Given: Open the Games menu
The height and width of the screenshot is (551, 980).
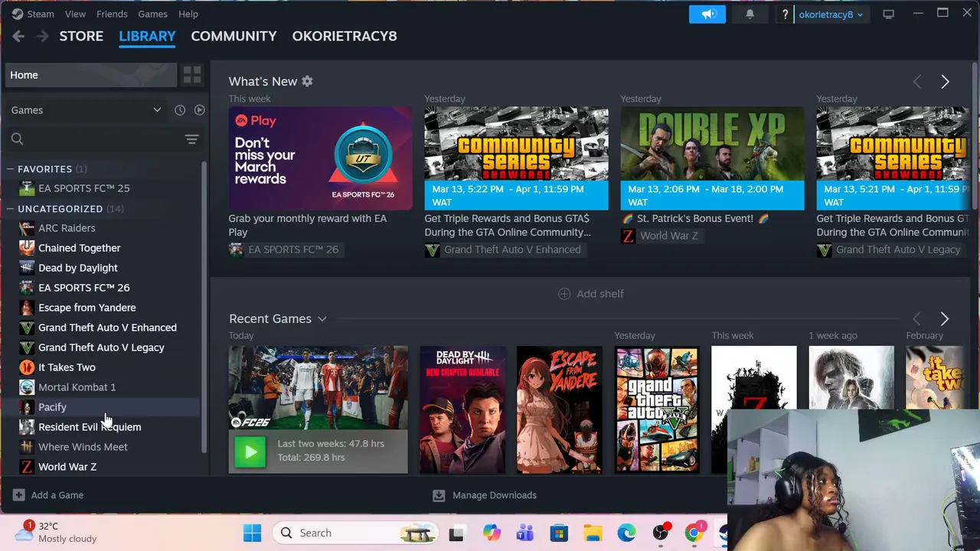Looking at the screenshot, I should 152,14.
